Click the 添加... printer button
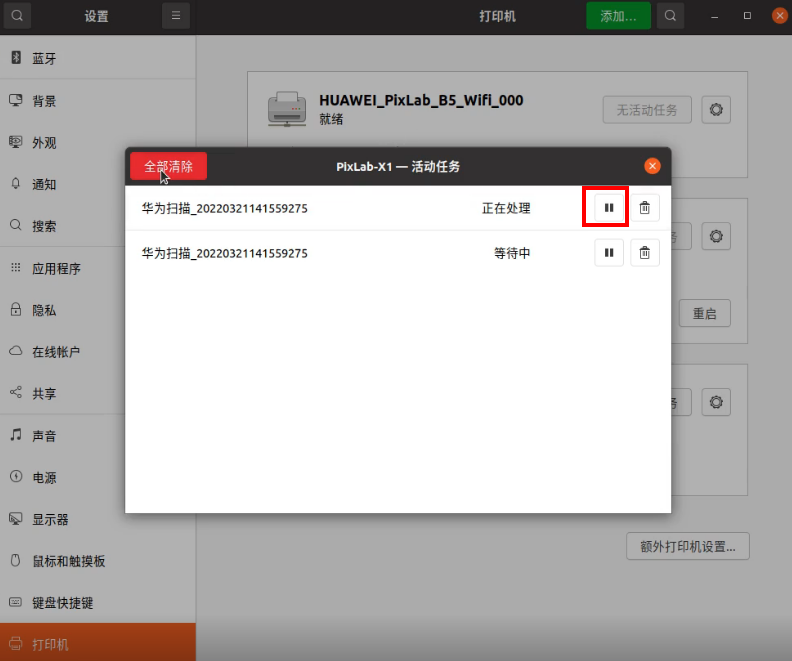 tap(618, 16)
